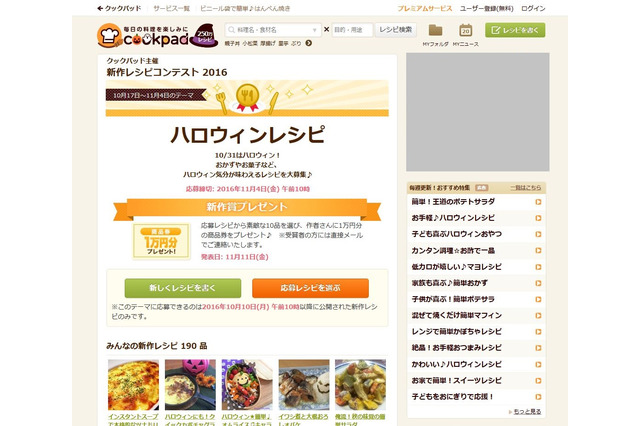The width and height of the screenshot is (640, 426).
Task: Click the イワシ煮と大根おろし title link
Action: [x=304, y=420]
